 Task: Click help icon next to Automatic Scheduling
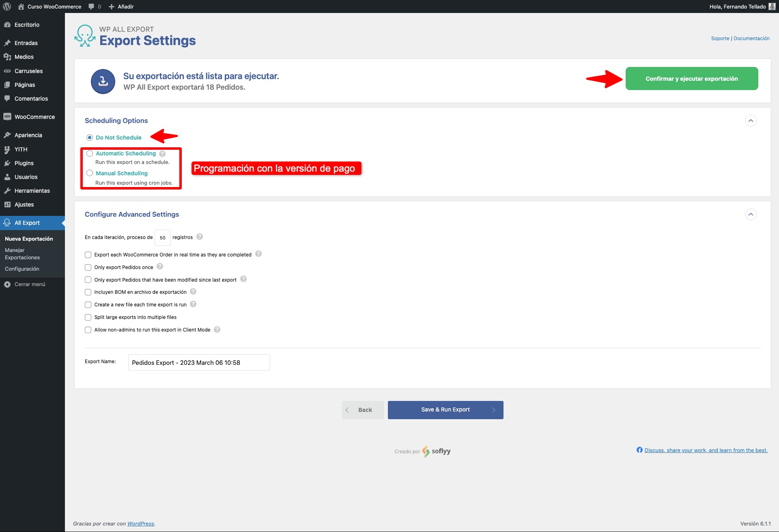(x=162, y=154)
